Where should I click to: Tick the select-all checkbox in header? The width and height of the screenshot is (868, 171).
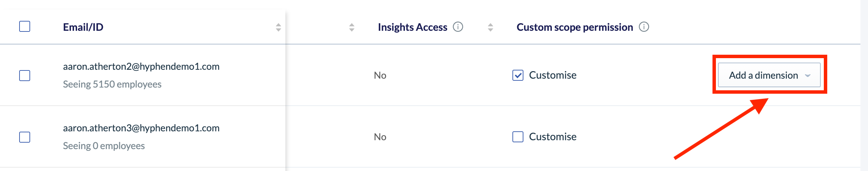25,26
